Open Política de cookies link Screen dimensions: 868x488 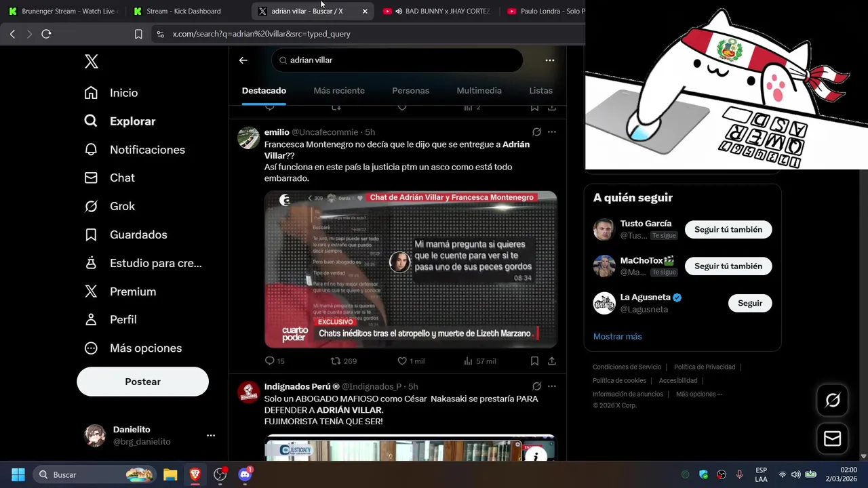tap(619, 381)
